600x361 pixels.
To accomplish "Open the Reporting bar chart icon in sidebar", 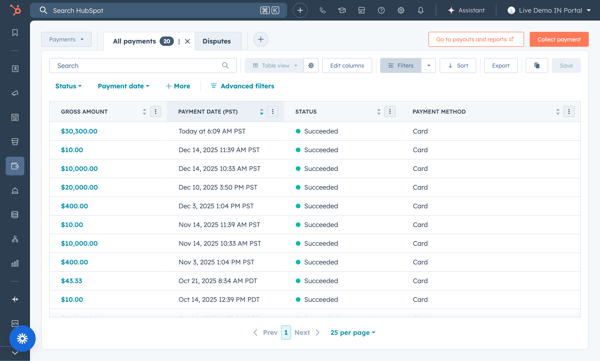I will (x=15, y=263).
